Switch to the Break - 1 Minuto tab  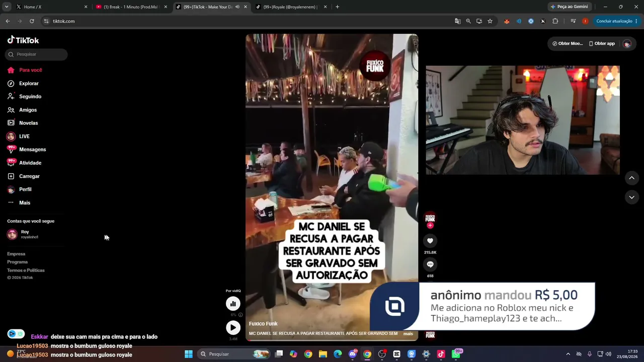pyautogui.click(x=130, y=7)
